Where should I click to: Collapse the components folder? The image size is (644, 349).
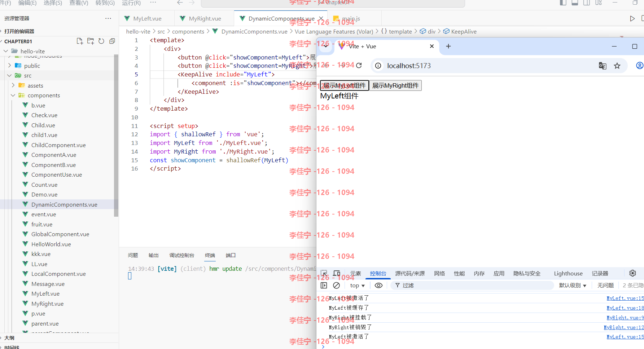click(13, 95)
